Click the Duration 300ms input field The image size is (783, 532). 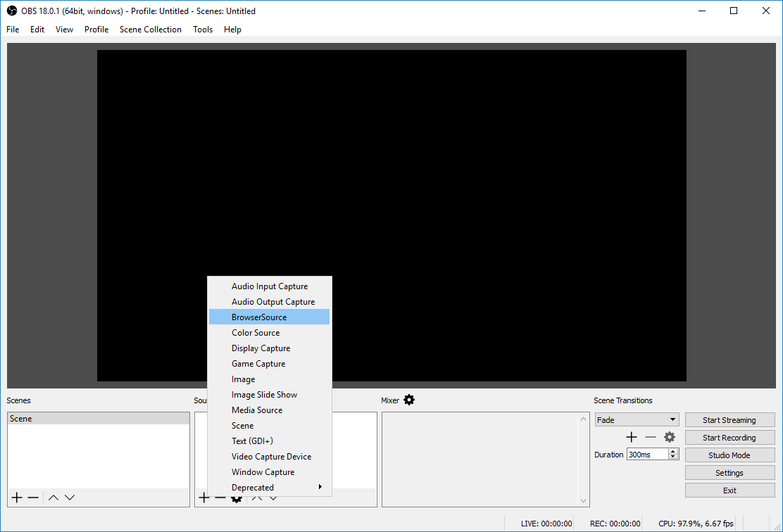(x=648, y=454)
